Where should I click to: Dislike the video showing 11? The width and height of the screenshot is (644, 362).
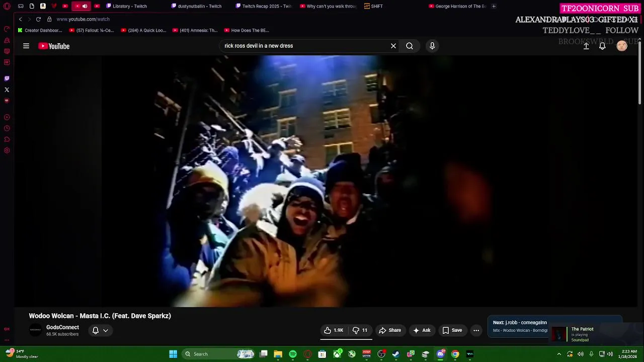(x=360, y=330)
